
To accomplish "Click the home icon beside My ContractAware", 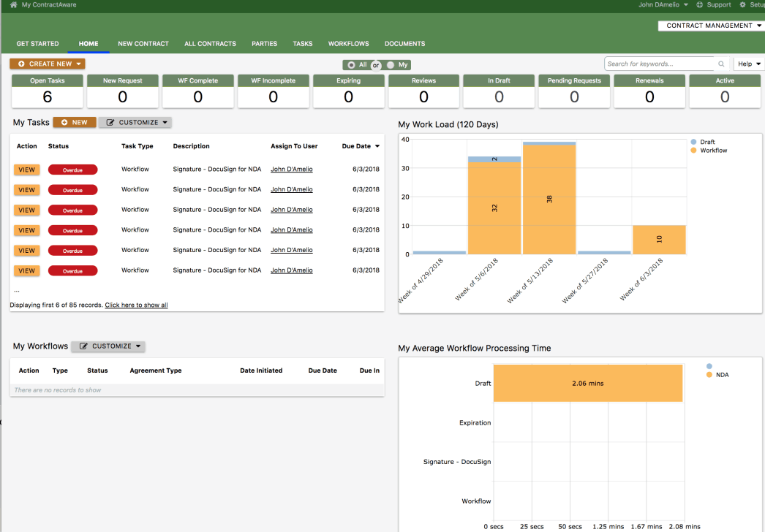I will pyautogui.click(x=13, y=5).
